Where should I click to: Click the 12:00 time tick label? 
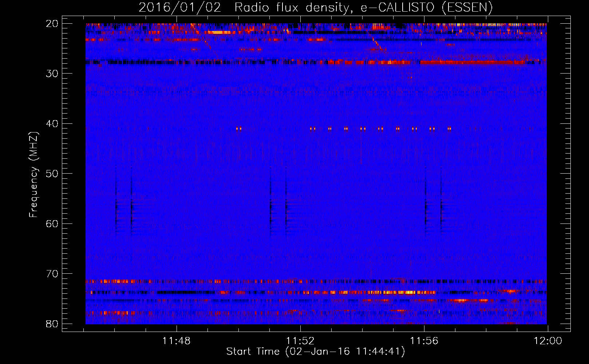click(548, 341)
